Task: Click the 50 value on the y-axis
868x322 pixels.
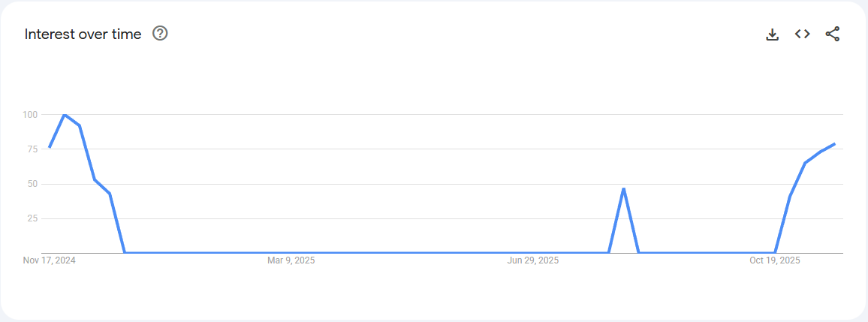Action: (32, 184)
